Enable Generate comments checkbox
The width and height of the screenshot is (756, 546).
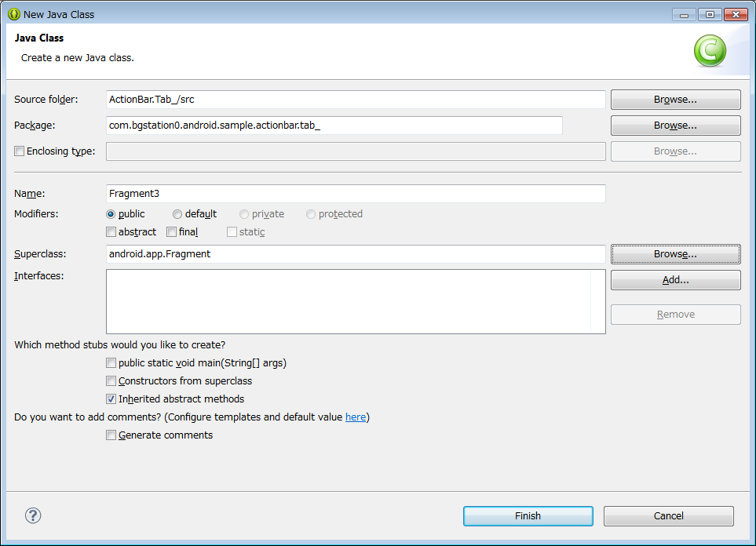111,435
